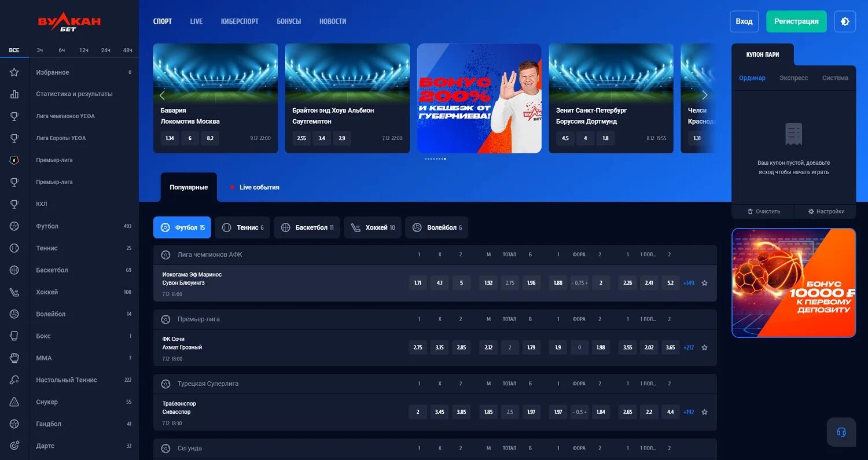The width and height of the screenshot is (868, 460).
Task: Click trophy icon beside Лига Европы УЕФА
Action: (14, 138)
